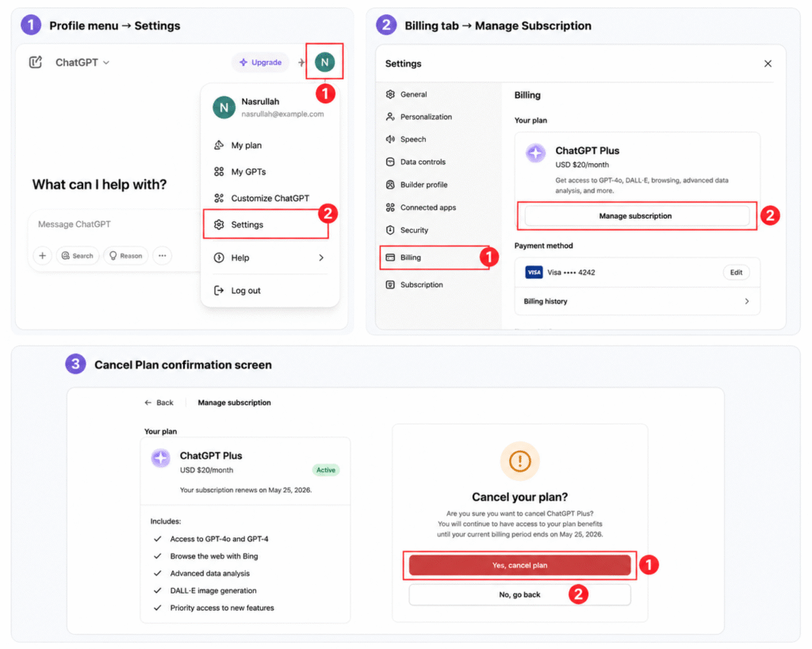812x649 pixels.
Task: Click No, go back button
Action: point(520,595)
